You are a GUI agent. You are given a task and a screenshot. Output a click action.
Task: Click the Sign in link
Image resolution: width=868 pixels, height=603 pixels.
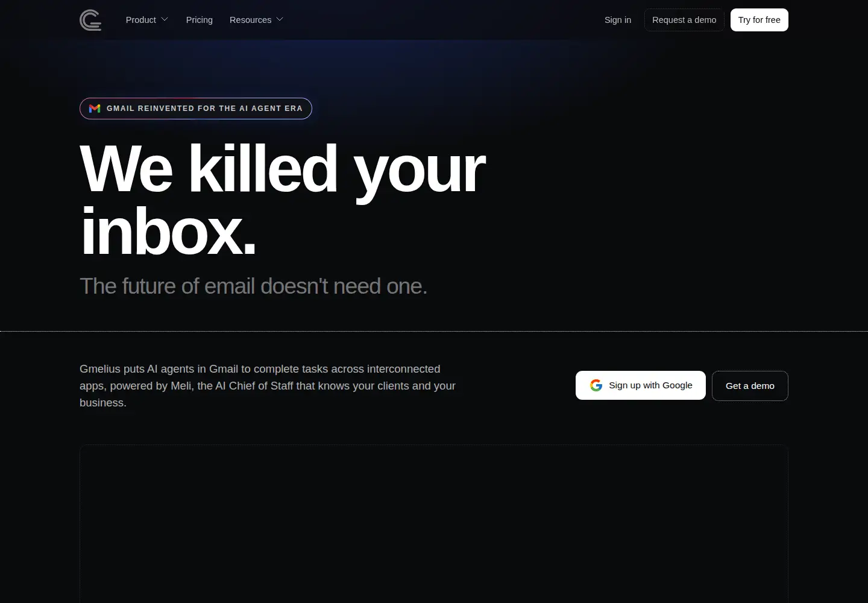coord(618,20)
